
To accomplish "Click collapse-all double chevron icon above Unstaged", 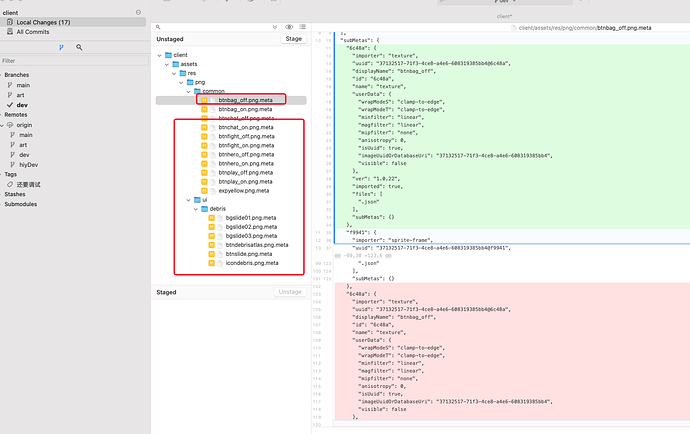I will [x=275, y=27].
